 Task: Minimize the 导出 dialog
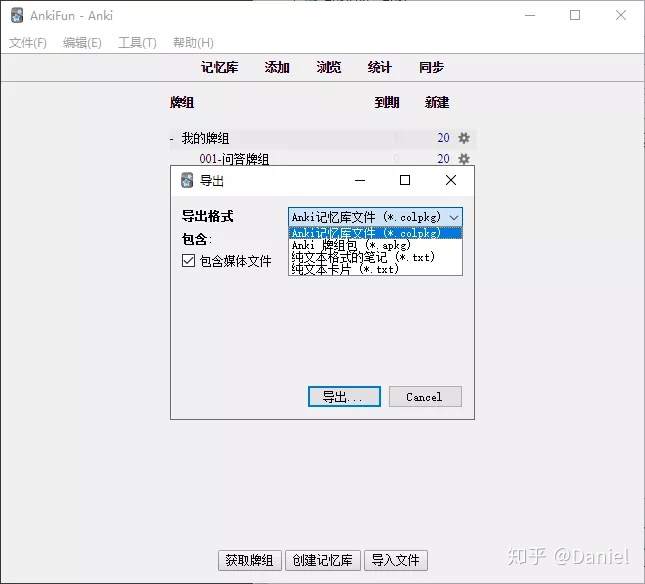click(x=360, y=180)
